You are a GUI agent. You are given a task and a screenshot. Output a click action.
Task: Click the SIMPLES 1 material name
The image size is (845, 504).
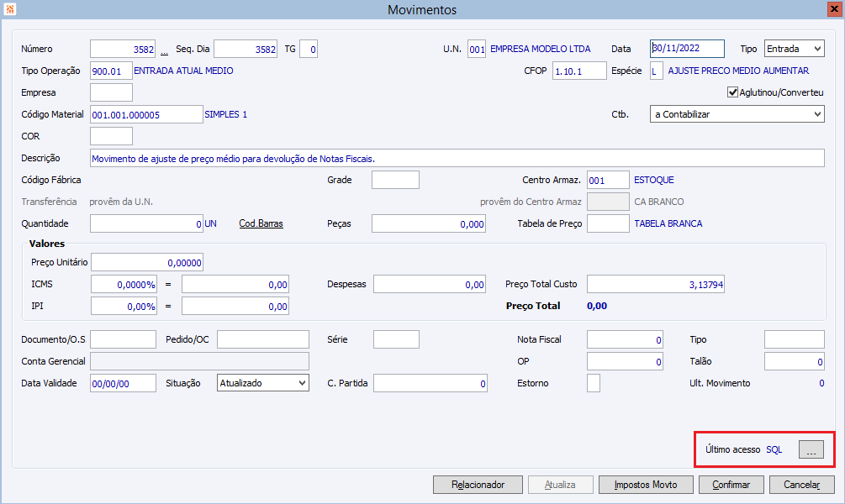pyautogui.click(x=226, y=114)
